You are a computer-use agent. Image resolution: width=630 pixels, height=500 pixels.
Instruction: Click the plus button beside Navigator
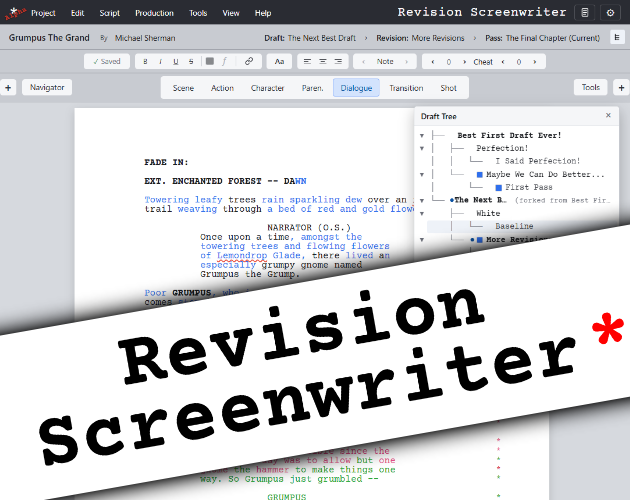click(8, 88)
